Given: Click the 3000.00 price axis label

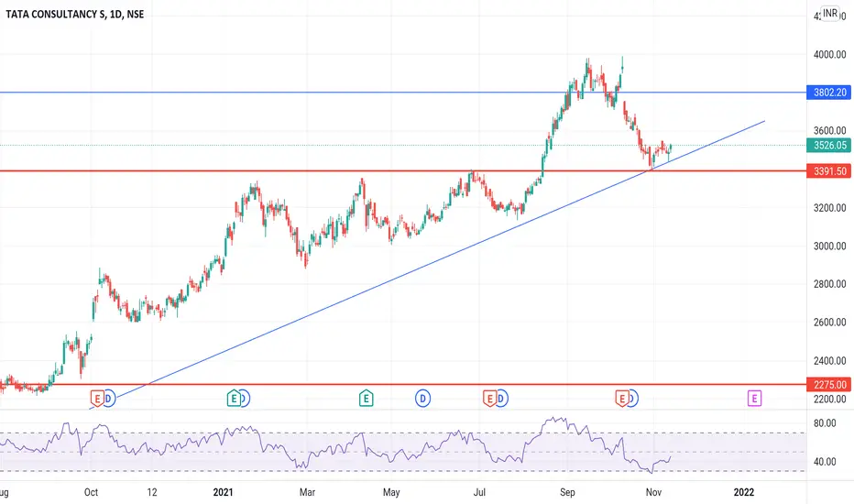Looking at the screenshot, I should coord(829,247).
